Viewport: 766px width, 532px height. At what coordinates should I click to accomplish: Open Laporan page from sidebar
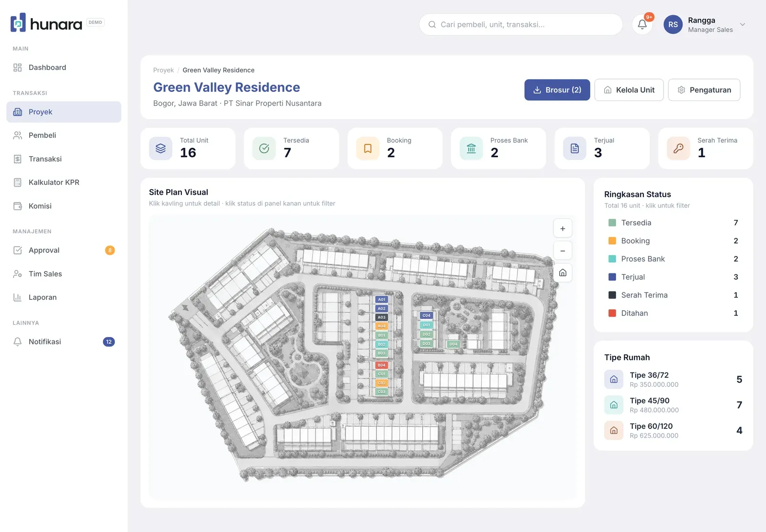point(64,297)
